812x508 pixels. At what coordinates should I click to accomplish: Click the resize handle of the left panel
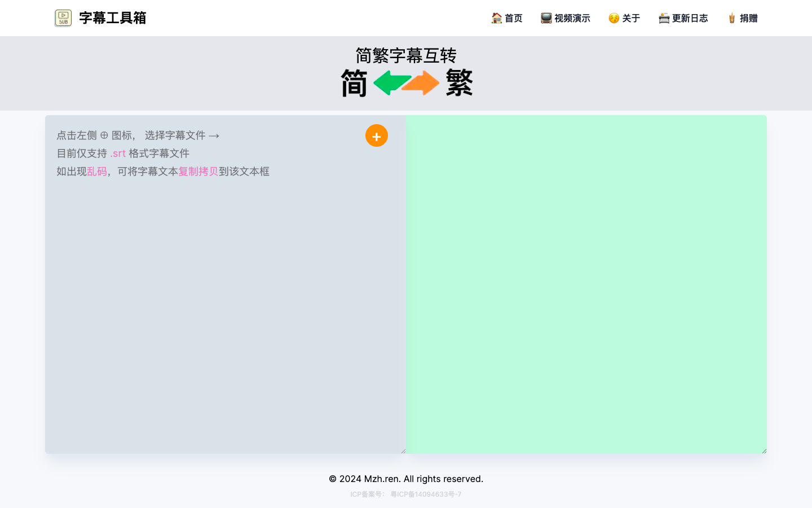pyautogui.click(x=404, y=450)
